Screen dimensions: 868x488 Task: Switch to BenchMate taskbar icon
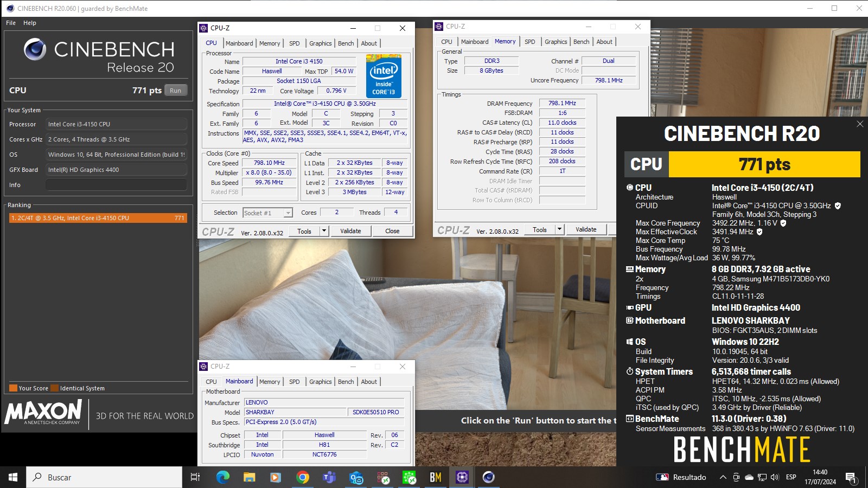coord(436,477)
